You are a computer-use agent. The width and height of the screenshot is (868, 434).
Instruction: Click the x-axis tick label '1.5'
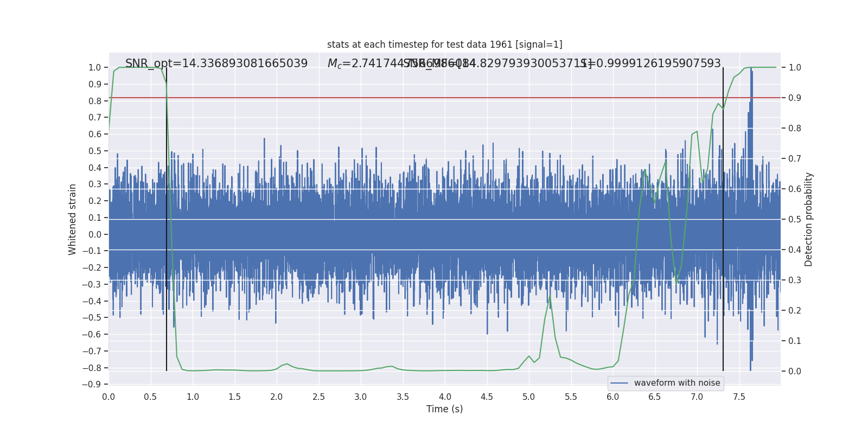click(x=234, y=397)
